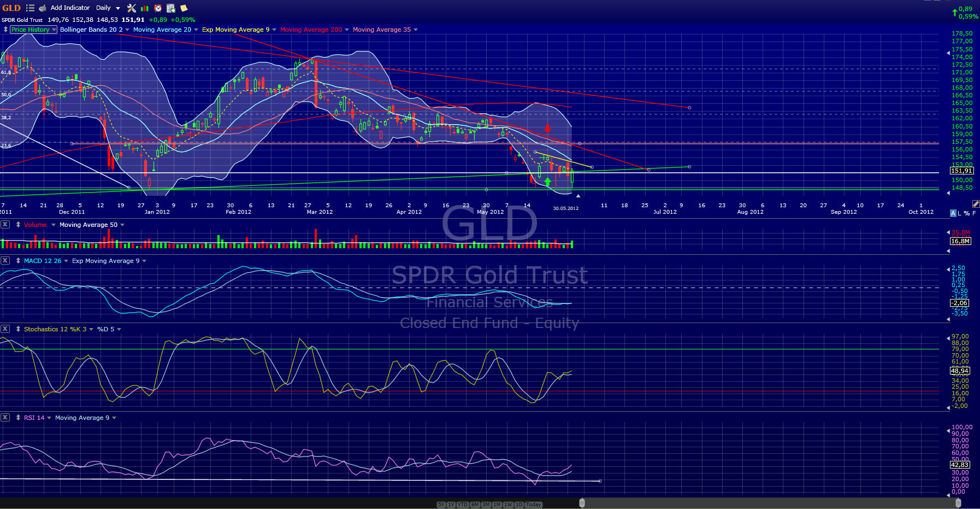Click the scale arrow at top of price axis
Viewport: 980px width, 509px height.
pyautogui.click(x=948, y=53)
